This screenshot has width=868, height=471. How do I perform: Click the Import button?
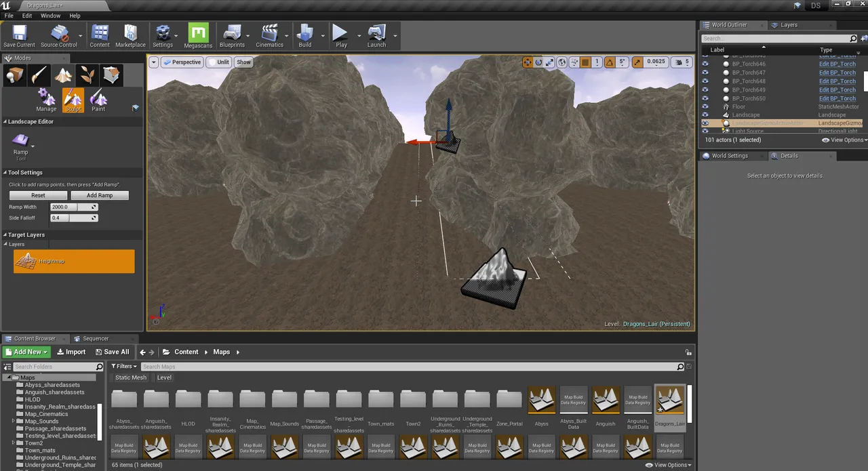[x=71, y=352]
